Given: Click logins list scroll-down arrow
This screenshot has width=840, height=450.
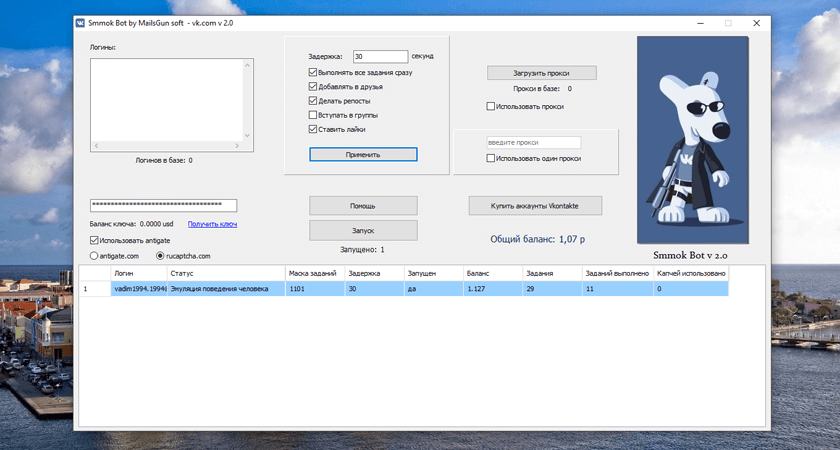Looking at the screenshot, I should pyautogui.click(x=247, y=136).
